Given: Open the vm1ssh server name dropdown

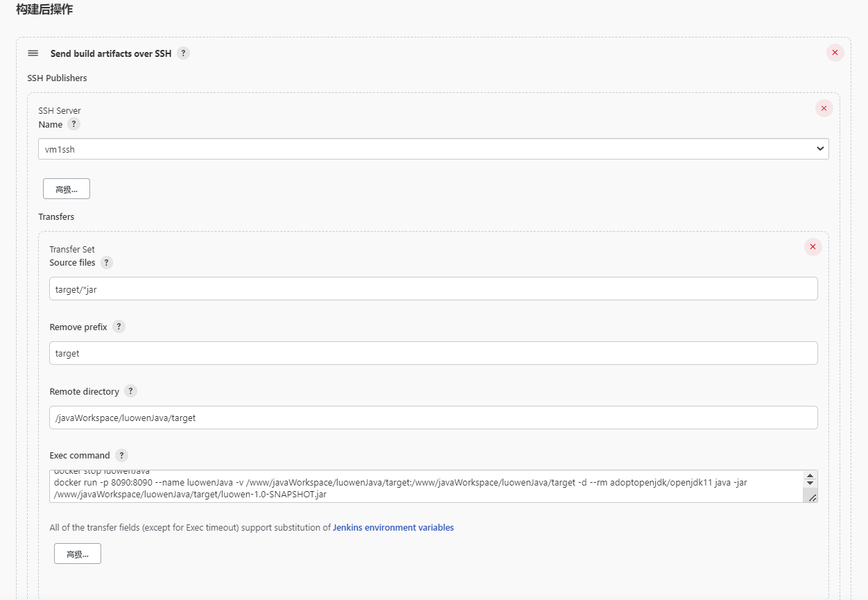Looking at the screenshot, I should pos(433,149).
